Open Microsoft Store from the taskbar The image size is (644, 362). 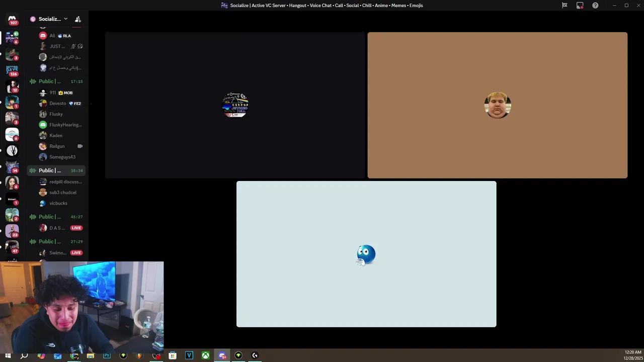[173, 355]
